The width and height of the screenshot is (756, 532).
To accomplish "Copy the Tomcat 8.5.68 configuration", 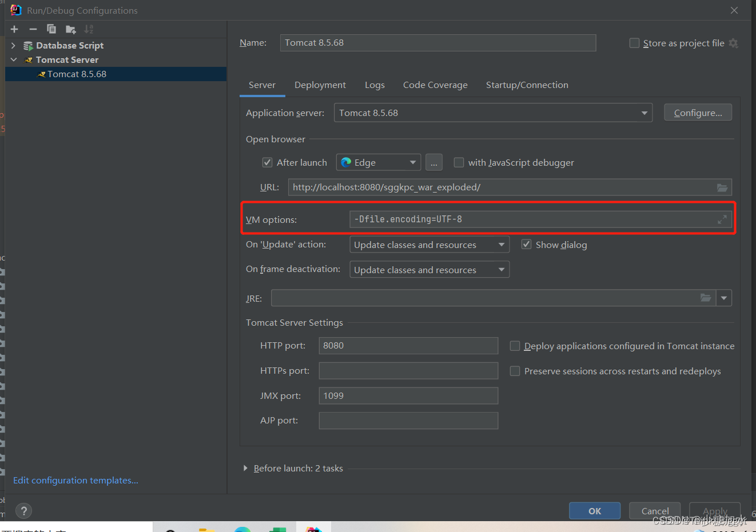I will [x=51, y=29].
